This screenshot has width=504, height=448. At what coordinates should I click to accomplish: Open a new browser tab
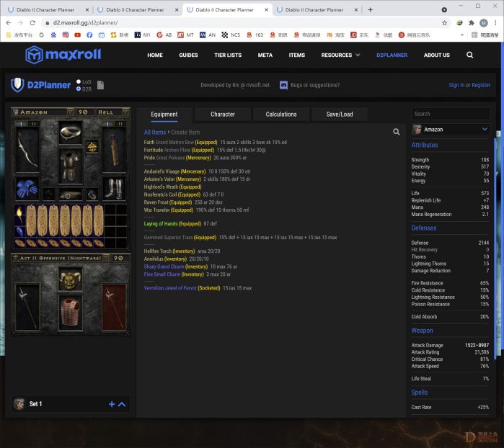click(x=370, y=9)
